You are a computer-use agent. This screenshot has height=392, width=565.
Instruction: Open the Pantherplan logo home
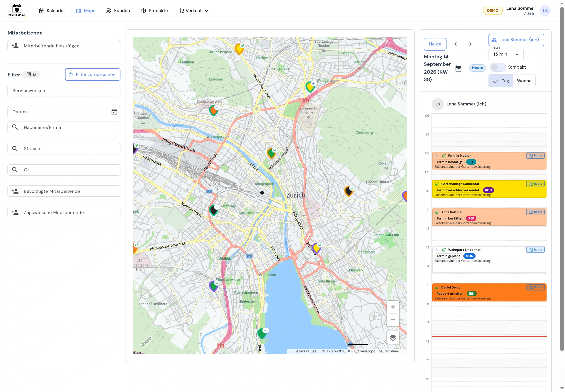tap(17, 11)
